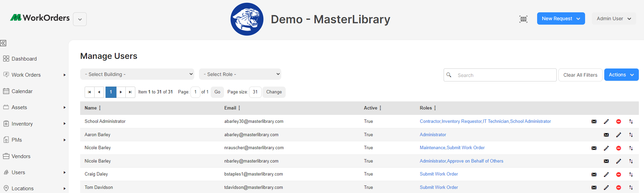This screenshot has width=644, height=193.
Task: Open the WorkOrders app switcher chevron
Action: (80, 19)
